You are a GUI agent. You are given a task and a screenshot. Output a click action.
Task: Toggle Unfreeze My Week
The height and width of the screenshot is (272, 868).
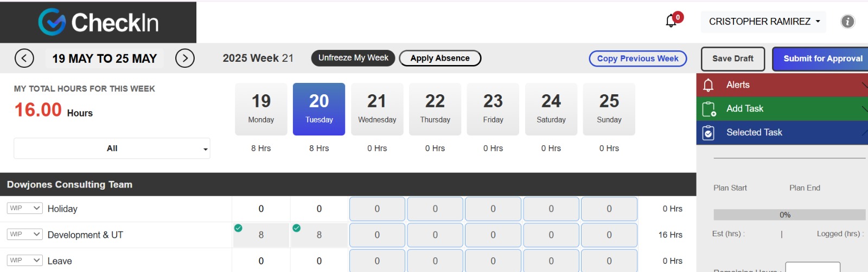pos(353,58)
